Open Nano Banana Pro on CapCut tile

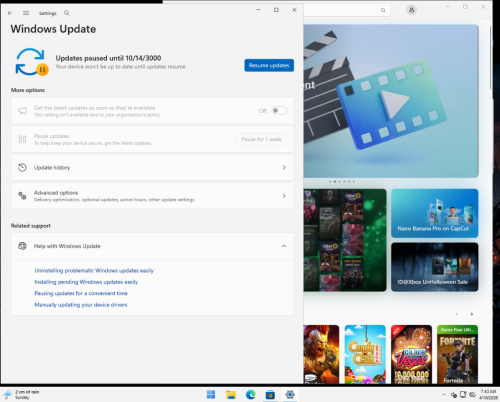tap(434, 213)
